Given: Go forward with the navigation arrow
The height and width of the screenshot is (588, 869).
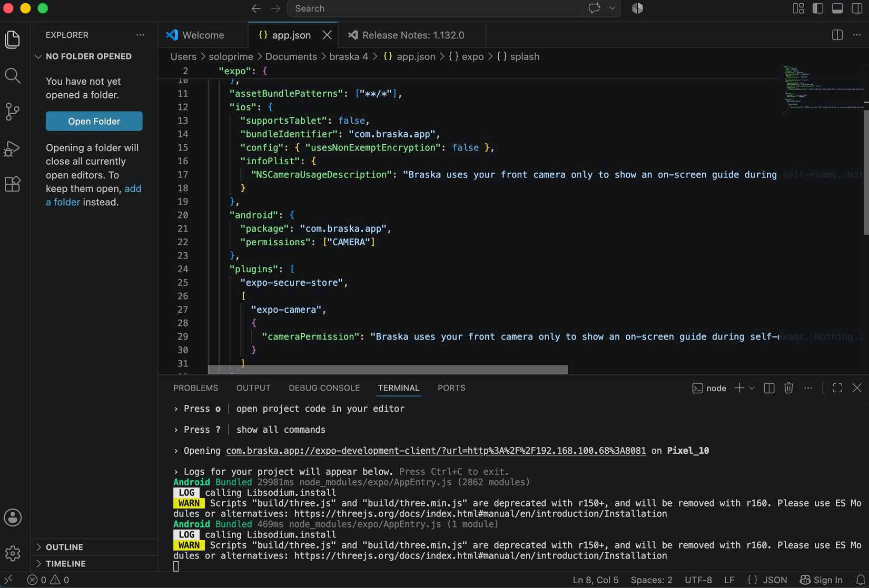Looking at the screenshot, I should point(275,8).
